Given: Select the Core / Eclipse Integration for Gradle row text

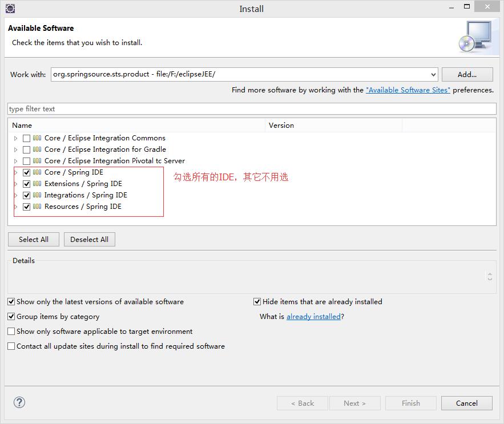Looking at the screenshot, I should coord(105,150).
